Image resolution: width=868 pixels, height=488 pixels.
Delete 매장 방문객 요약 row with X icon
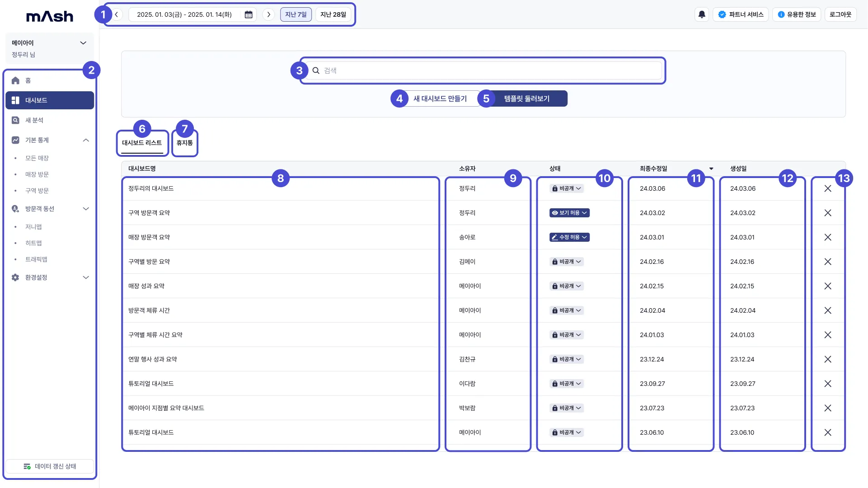click(827, 237)
